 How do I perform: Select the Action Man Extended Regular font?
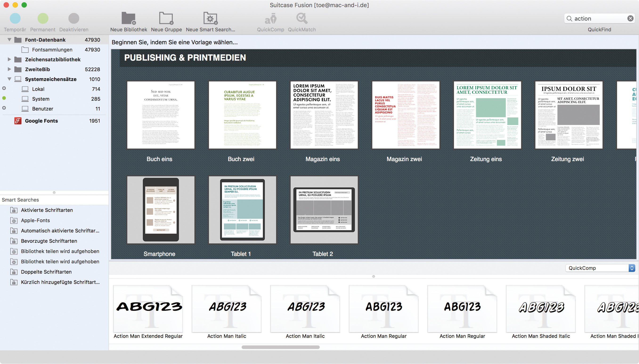pos(148,309)
